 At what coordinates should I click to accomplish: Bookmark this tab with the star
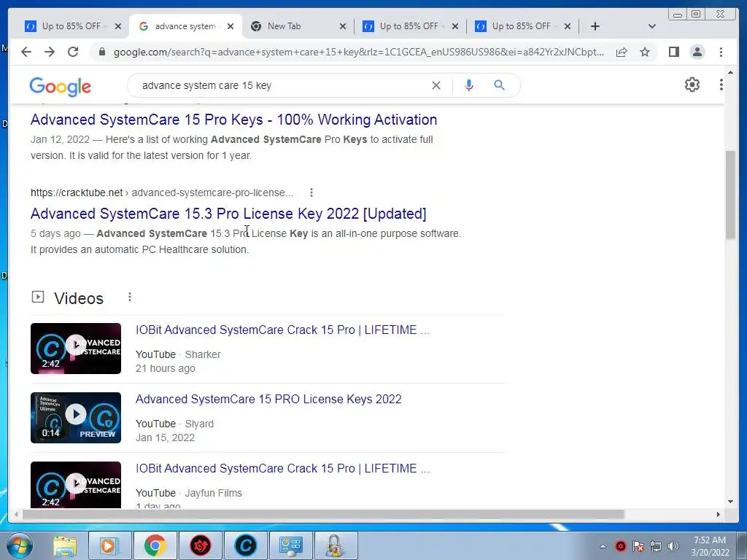click(x=645, y=52)
